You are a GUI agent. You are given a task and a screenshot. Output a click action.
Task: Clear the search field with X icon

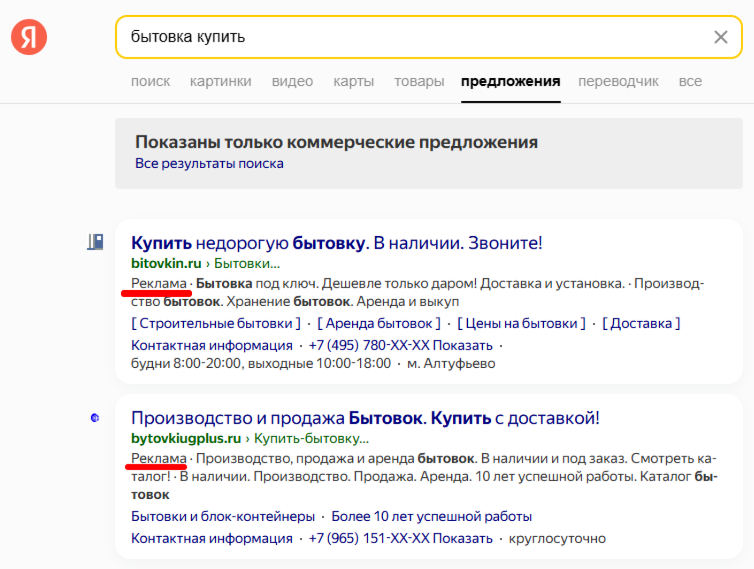[x=720, y=37]
